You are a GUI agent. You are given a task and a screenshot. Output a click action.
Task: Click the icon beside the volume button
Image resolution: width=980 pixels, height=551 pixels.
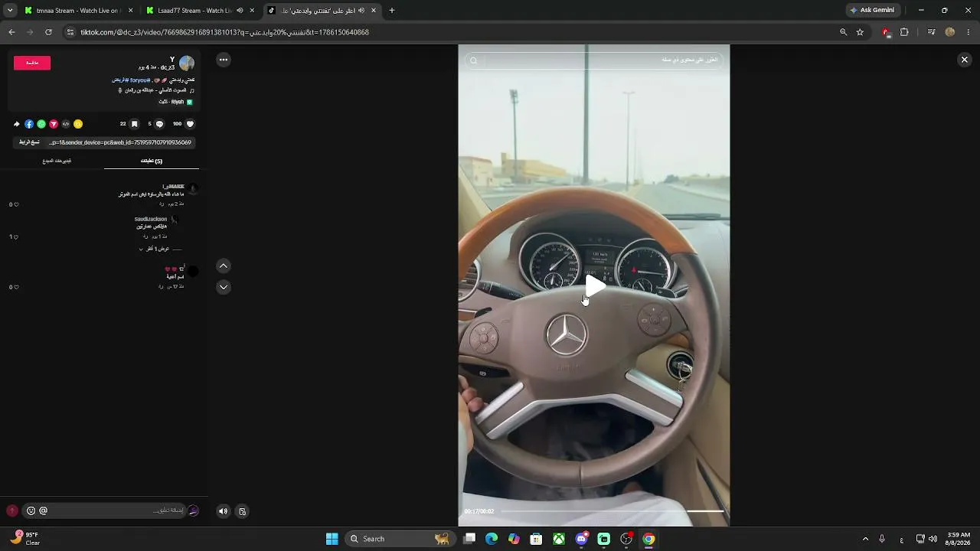click(x=242, y=511)
